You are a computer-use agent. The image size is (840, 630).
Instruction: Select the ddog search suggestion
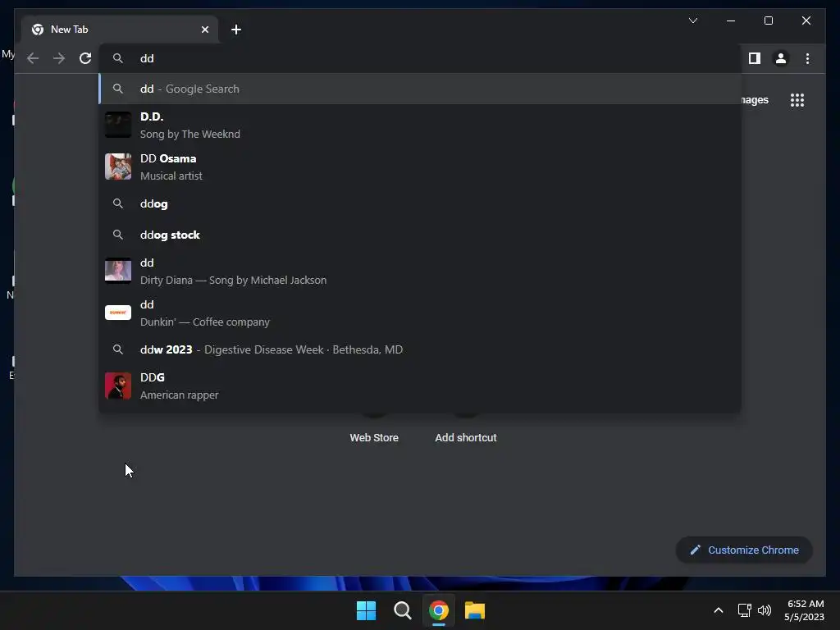[x=420, y=203]
